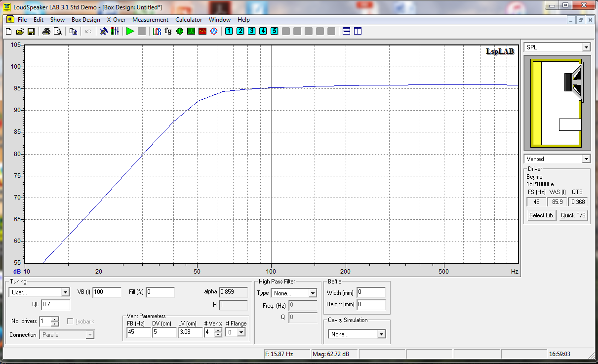Screen dimensions: 598x364
Task: Click the QTS value 0.368
Action: 578,202
